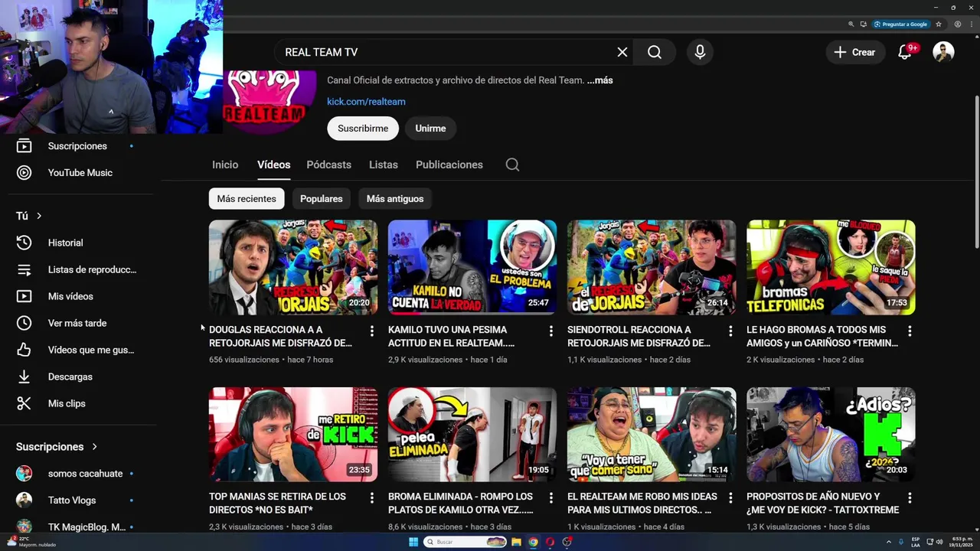Switch to the Inicio tab
Screen dimensions: 980x551
pos(225,165)
